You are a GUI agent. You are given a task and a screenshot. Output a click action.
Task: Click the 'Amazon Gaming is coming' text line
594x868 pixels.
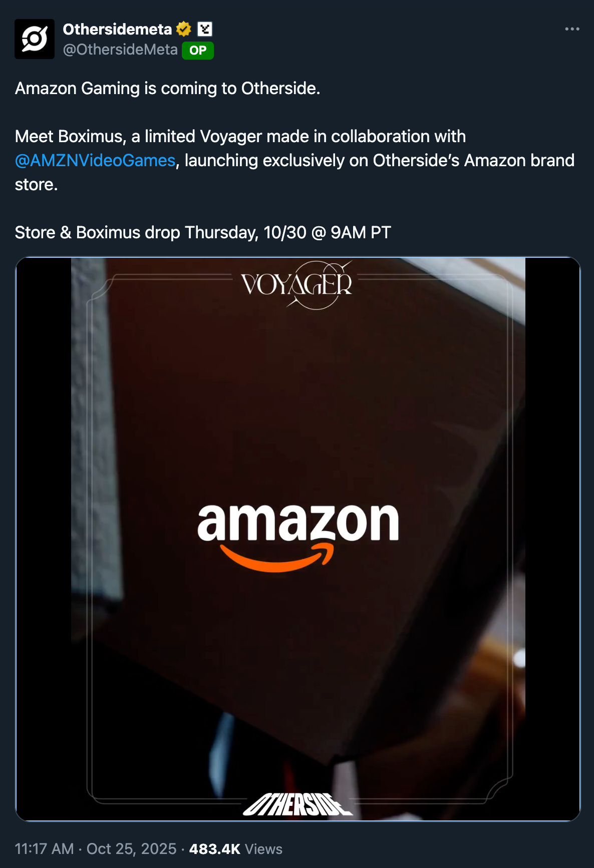168,88
